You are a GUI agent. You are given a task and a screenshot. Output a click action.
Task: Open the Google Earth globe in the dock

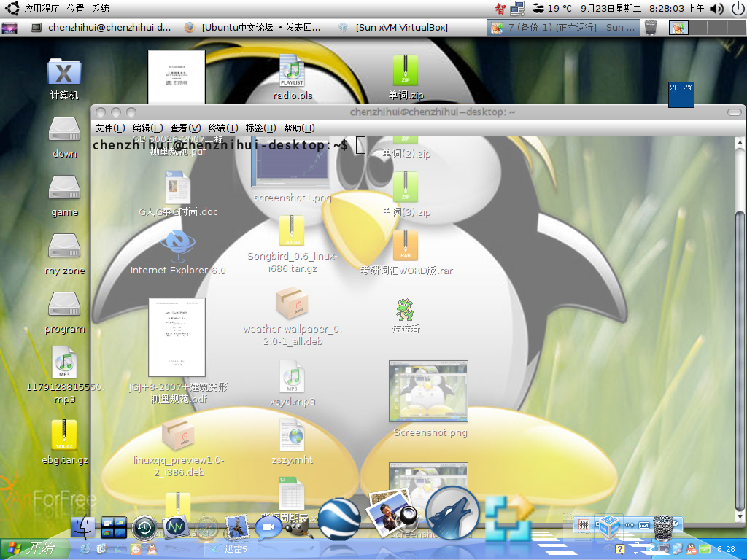pos(338,519)
